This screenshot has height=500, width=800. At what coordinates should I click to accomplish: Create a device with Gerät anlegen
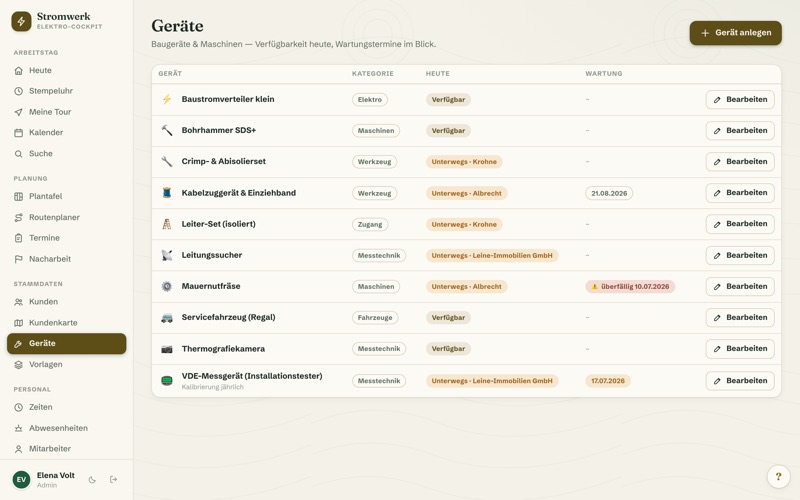point(735,33)
